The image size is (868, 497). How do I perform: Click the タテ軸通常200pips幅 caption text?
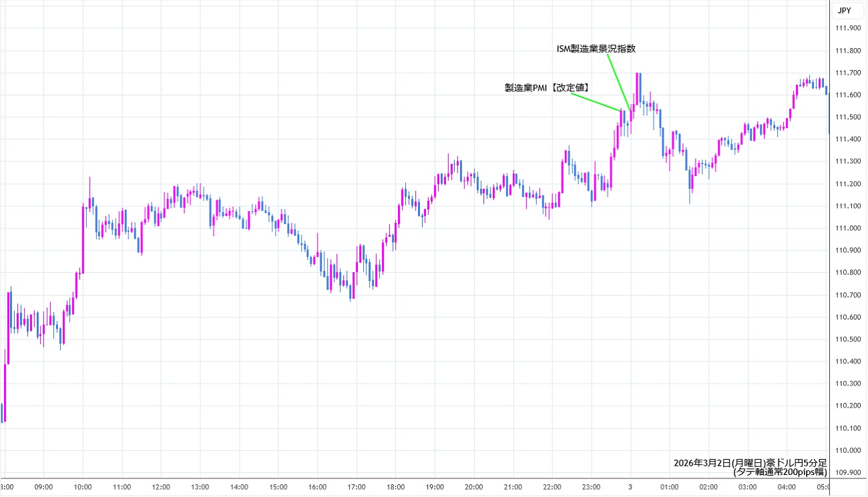pos(779,472)
